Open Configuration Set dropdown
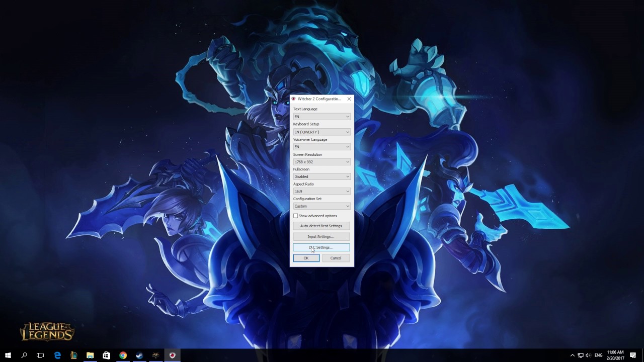 pos(321,206)
